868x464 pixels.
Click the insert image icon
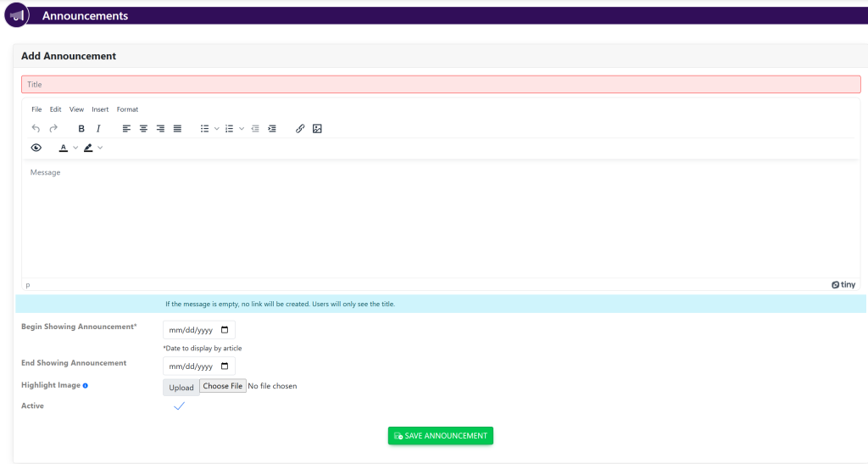[317, 129]
